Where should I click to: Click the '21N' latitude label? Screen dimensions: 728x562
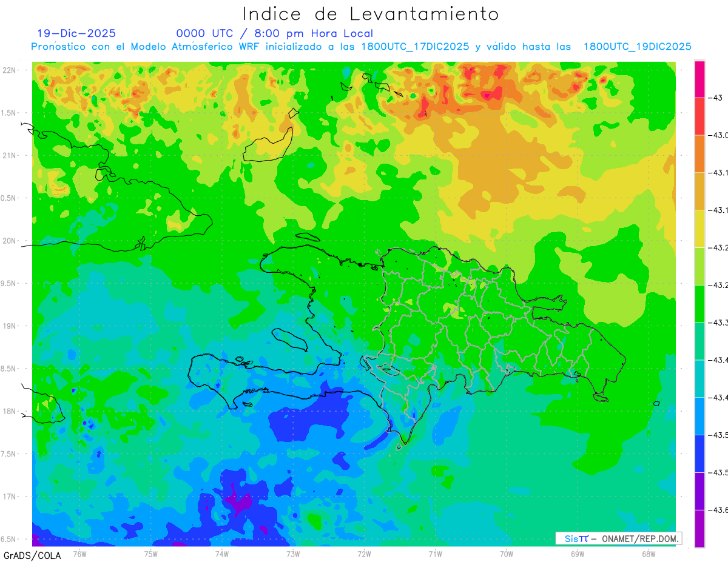coord(10,156)
